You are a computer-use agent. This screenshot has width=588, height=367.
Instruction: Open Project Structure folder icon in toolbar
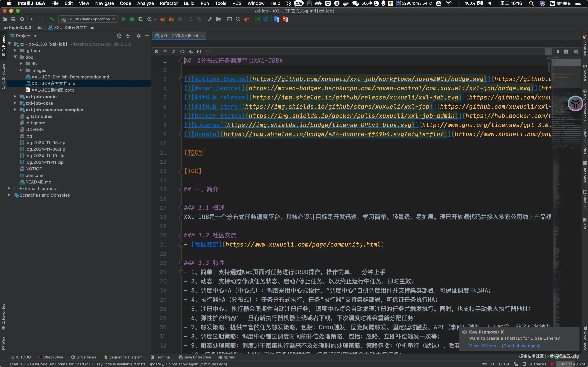click(x=219, y=19)
